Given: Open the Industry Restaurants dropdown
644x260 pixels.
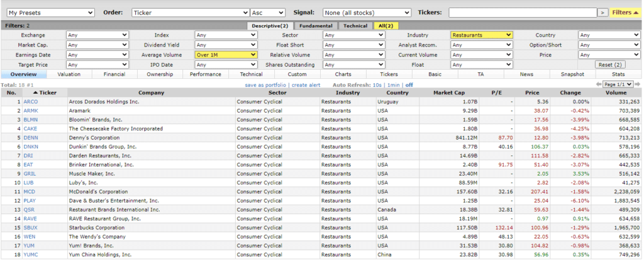Looking at the screenshot, I should coord(482,35).
